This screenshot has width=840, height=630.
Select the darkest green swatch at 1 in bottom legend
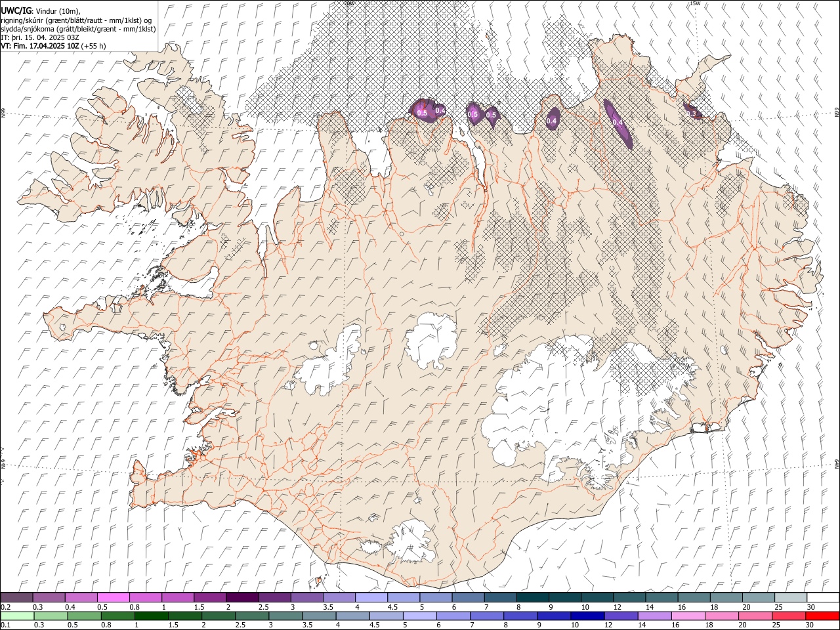(x=151, y=616)
